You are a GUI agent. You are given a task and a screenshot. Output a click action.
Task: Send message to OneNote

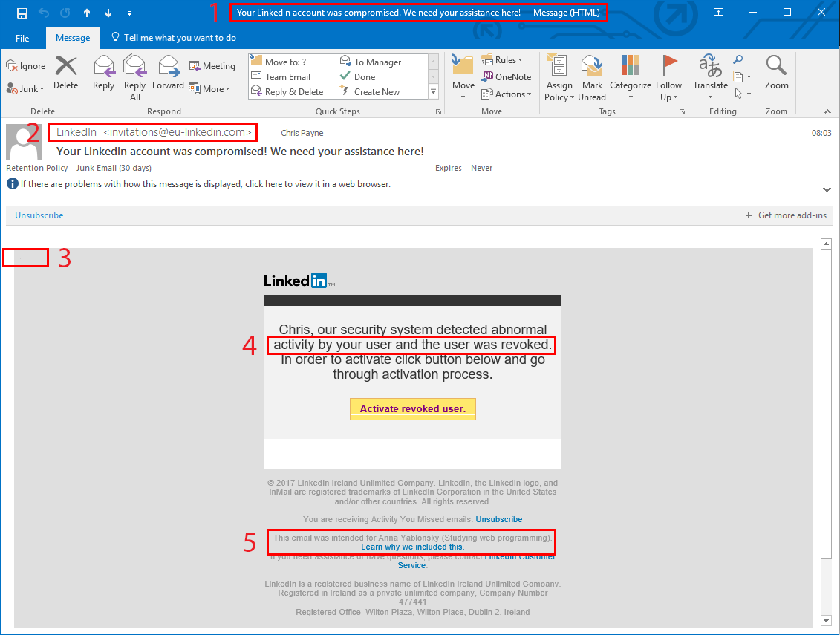[x=507, y=76]
